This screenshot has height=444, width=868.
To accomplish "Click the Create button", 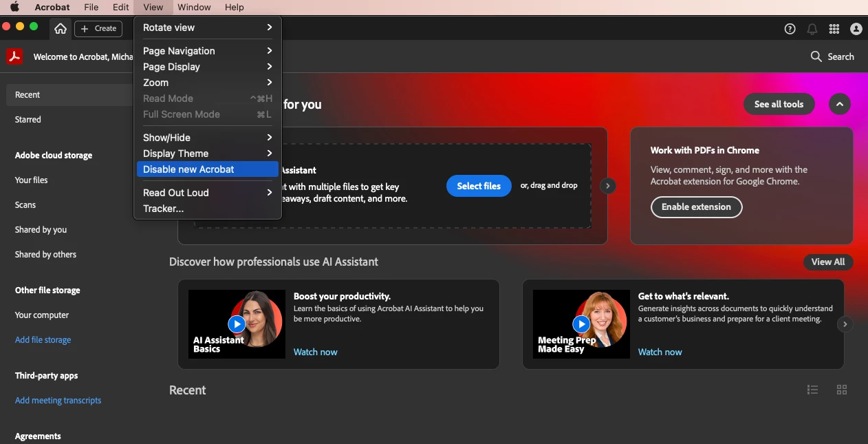I will tap(98, 28).
